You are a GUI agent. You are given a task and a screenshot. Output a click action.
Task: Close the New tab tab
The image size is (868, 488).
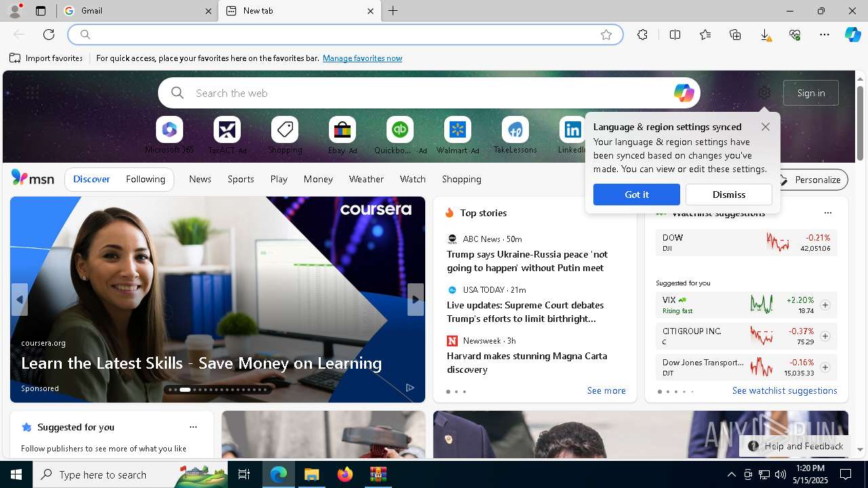pos(370,11)
